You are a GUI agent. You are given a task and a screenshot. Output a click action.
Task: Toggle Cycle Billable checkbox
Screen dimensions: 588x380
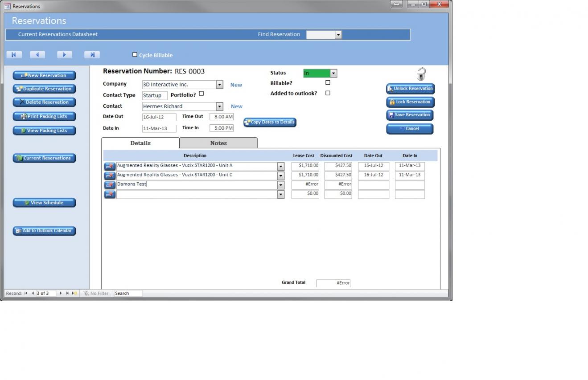click(x=135, y=54)
